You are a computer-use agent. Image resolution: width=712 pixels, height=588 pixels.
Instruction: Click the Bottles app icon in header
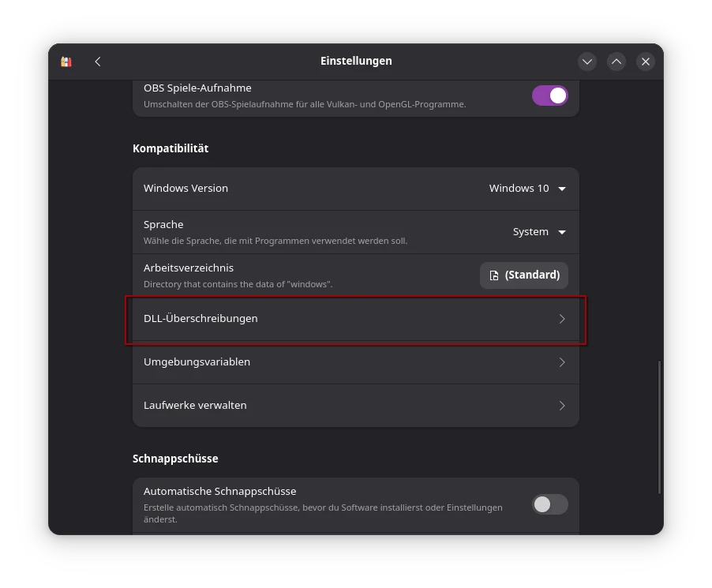(66, 62)
